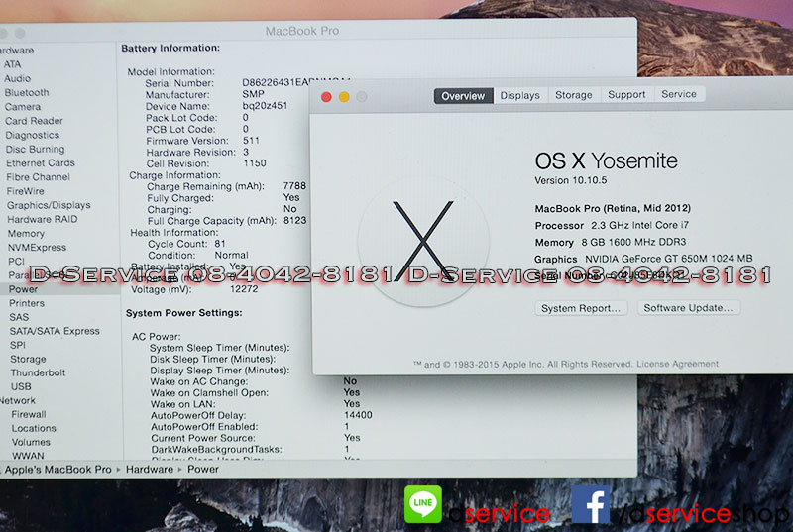The image size is (793, 532).
Task: Select Locations under Network
Action: click(x=34, y=428)
